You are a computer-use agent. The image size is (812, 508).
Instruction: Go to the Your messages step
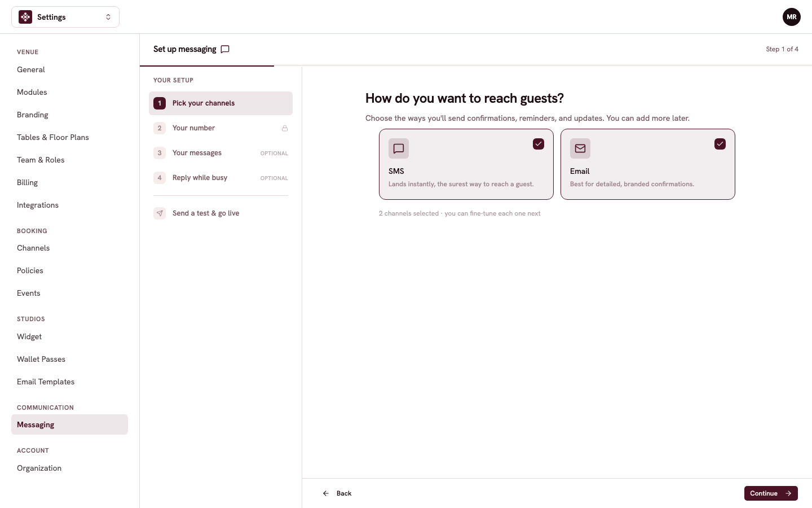coord(220,153)
